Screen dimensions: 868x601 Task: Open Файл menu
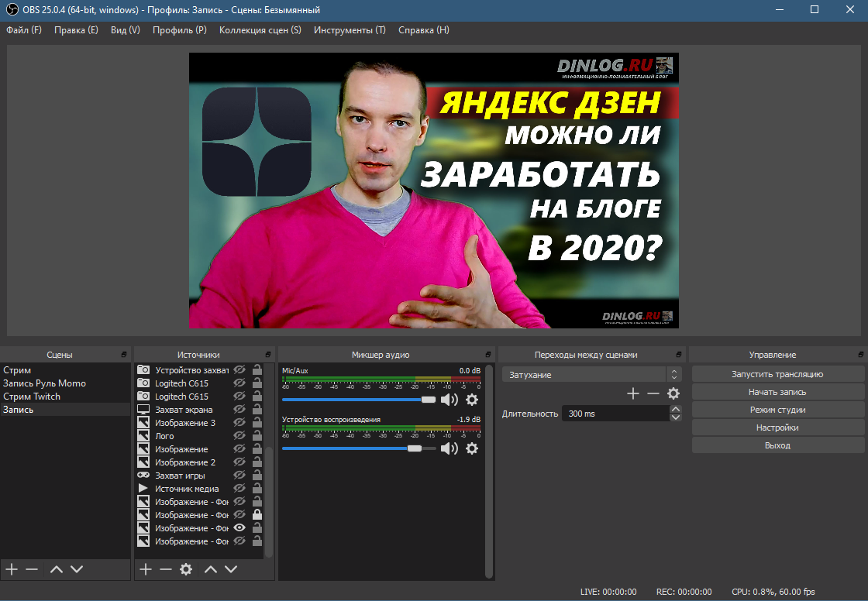click(24, 30)
